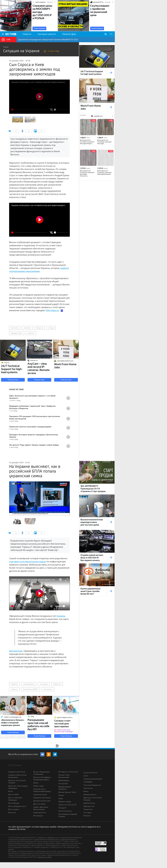Open the 'Смотрим новости' menu item
The height and width of the screenshot is (868, 167).
click(46, 34)
